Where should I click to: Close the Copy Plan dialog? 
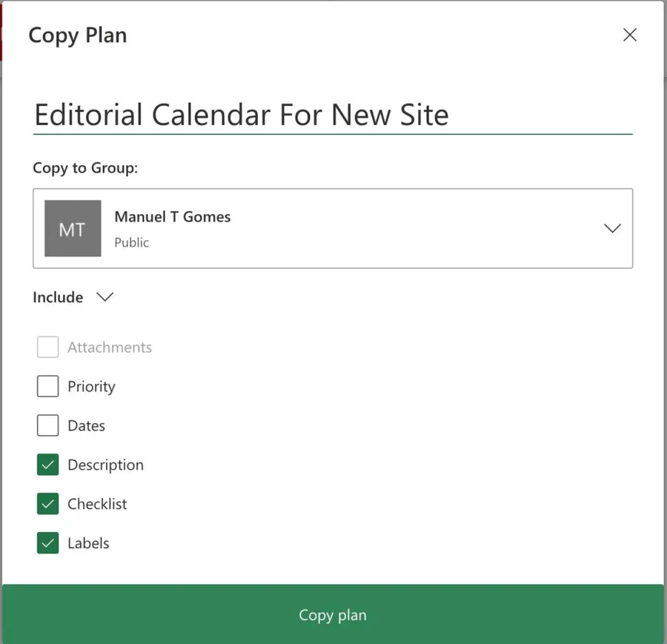pyautogui.click(x=630, y=35)
